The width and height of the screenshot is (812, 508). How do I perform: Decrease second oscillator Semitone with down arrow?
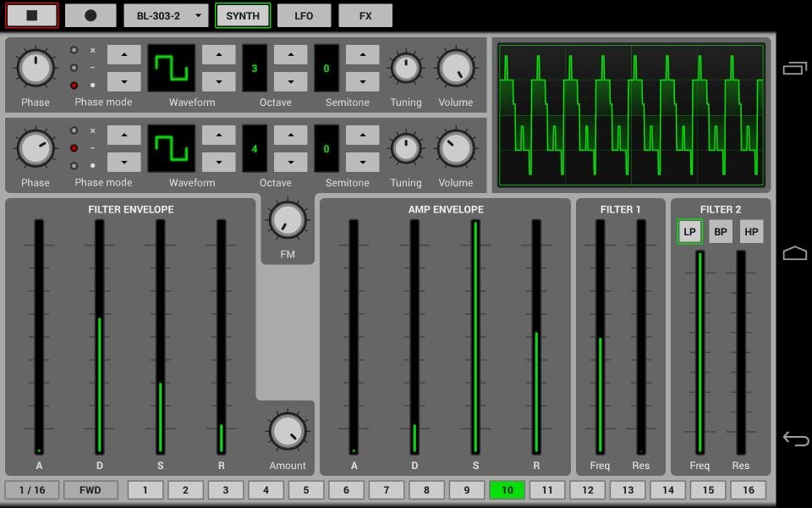[363, 162]
